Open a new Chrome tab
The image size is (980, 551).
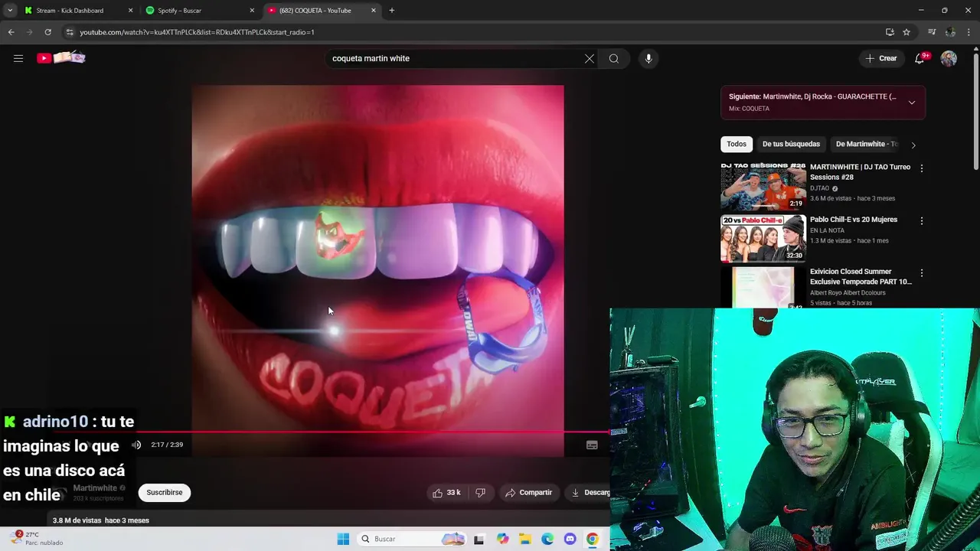(x=392, y=11)
